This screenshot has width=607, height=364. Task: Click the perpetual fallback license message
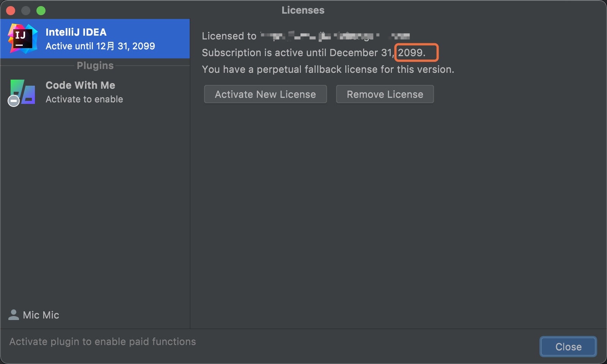tap(328, 69)
